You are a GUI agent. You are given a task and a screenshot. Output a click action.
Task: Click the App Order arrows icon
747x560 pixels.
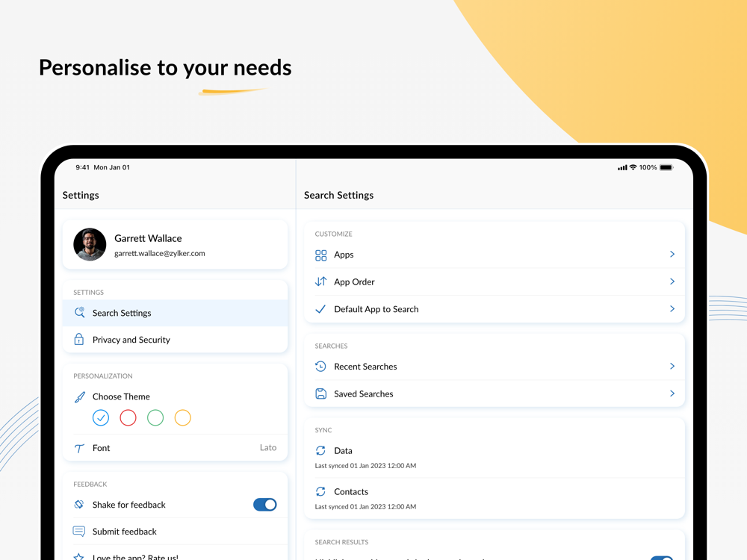321,281
